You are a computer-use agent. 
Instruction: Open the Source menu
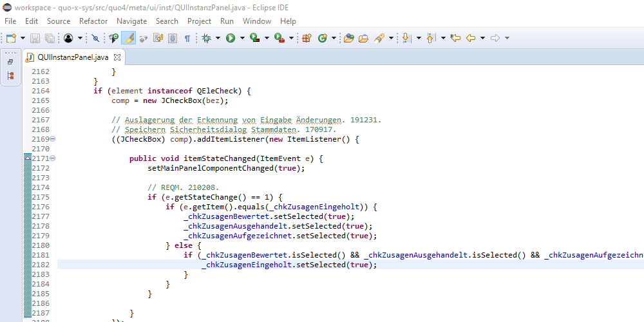point(59,21)
